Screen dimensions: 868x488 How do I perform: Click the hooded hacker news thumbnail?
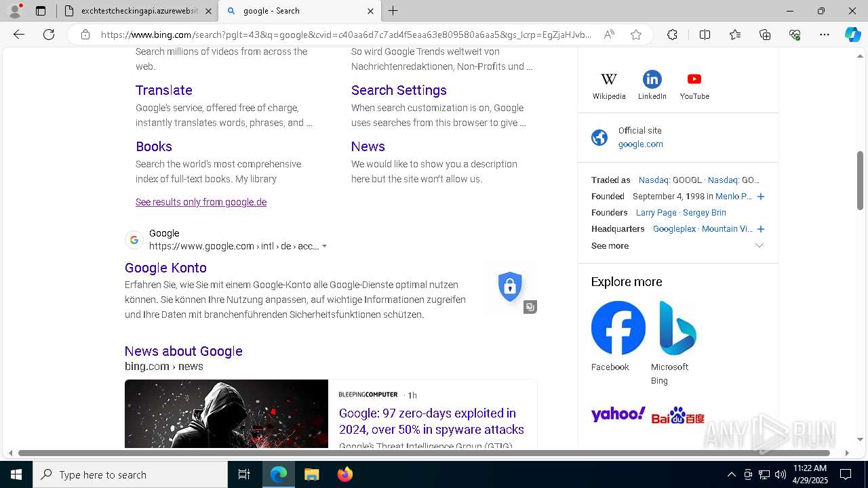coord(226,413)
